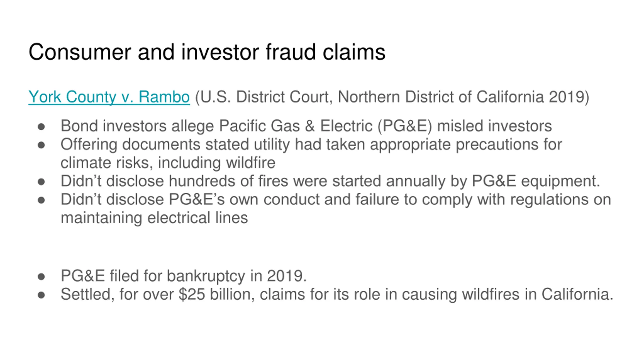Click the maintaining electrical lines text
644x362 pixels.
tap(154, 218)
